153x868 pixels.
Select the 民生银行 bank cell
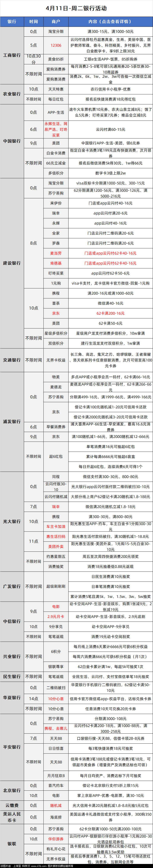(12, 677)
